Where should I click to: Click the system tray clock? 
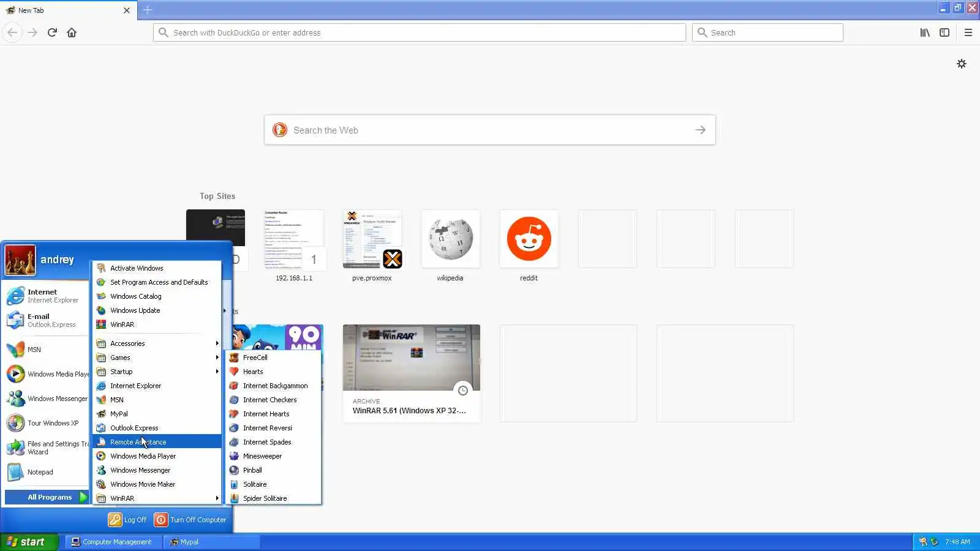coord(957,542)
